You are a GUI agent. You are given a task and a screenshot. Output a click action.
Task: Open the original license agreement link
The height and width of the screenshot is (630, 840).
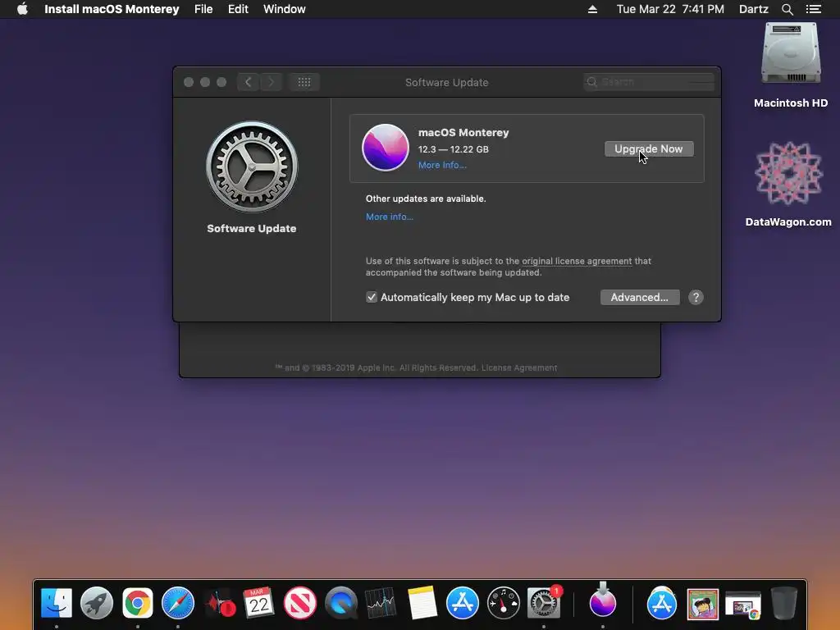[x=577, y=261]
